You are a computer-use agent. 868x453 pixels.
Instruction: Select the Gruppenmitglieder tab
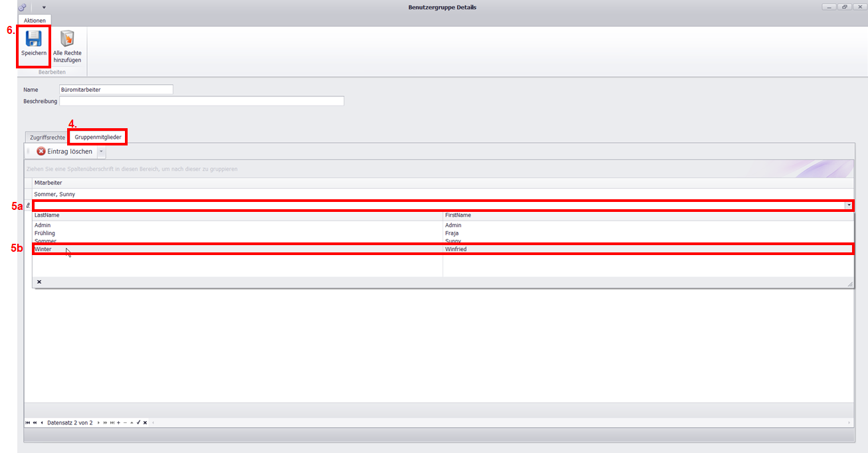[98, 137]
